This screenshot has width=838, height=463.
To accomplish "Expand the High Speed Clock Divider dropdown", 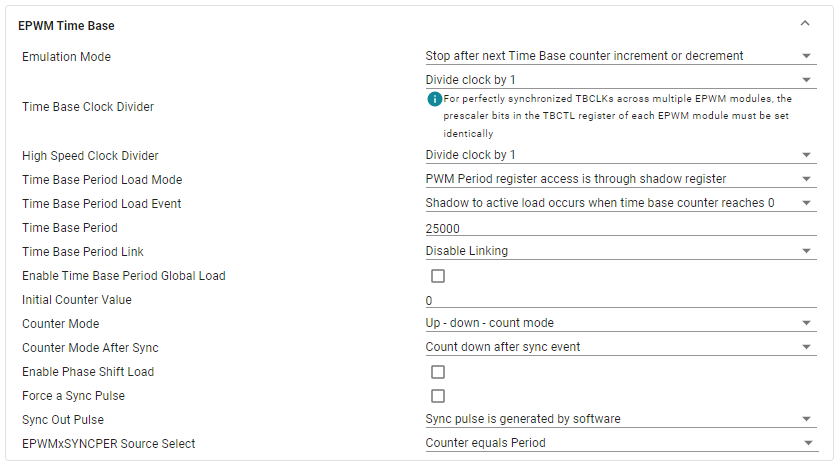I will pos(620,155).
